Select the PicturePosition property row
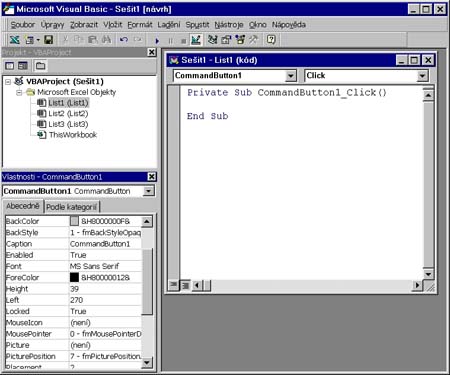Image resolution: width=450 pixels, height=375 pixels. [73, 356]
